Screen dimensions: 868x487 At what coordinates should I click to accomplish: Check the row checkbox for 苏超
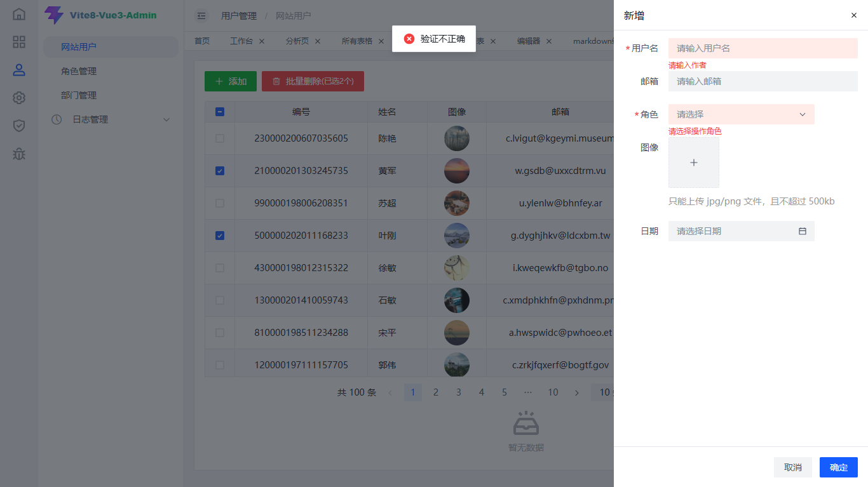click(x=220, y=203)
